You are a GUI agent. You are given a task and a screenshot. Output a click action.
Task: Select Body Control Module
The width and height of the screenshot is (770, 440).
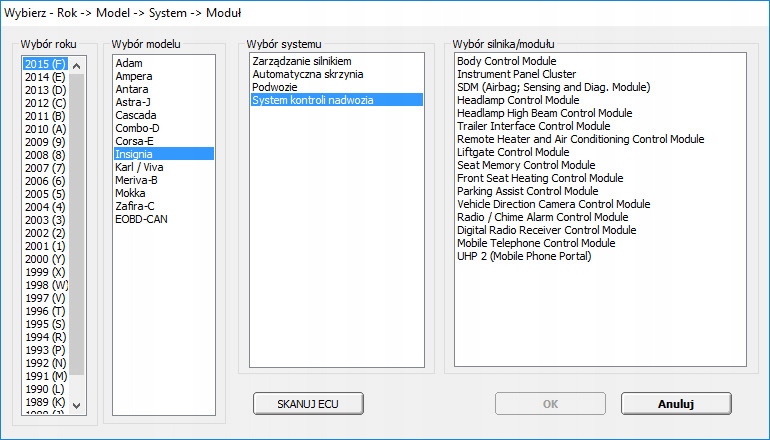click(x=506, y=61)
